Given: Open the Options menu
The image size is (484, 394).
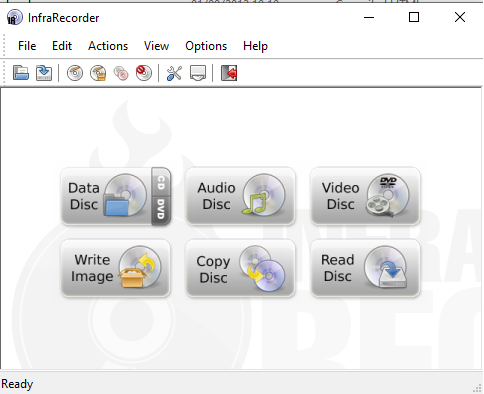Looking at the screenshot, I should tap(206, 46).
